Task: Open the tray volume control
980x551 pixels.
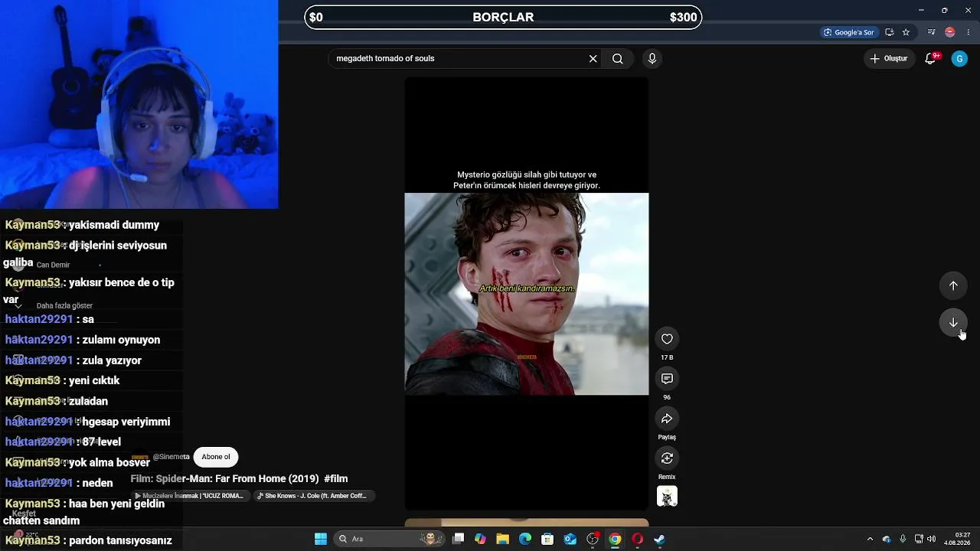Action: click(x=932, y=539)
